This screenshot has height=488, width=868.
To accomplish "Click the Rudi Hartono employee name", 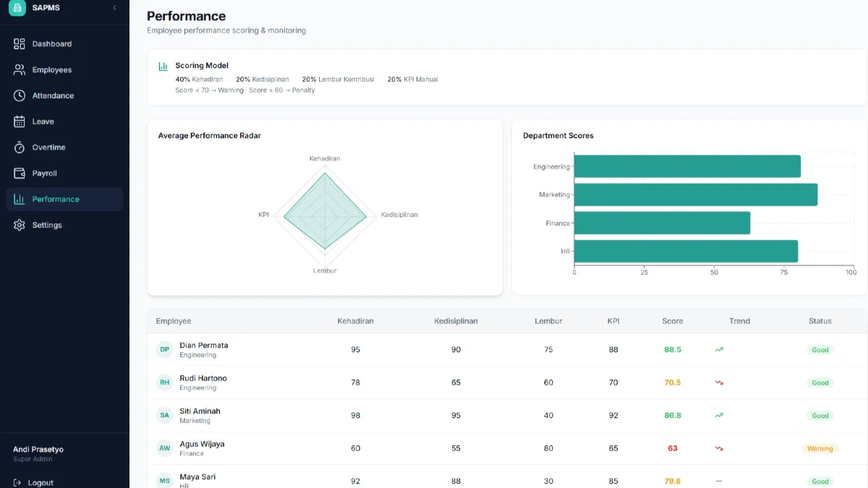I will [x=203, y=378].
